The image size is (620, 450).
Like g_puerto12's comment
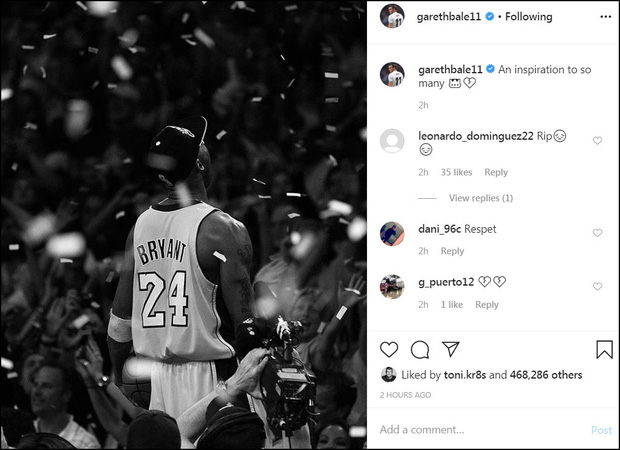pyautogui.click(x=598, y=287)
